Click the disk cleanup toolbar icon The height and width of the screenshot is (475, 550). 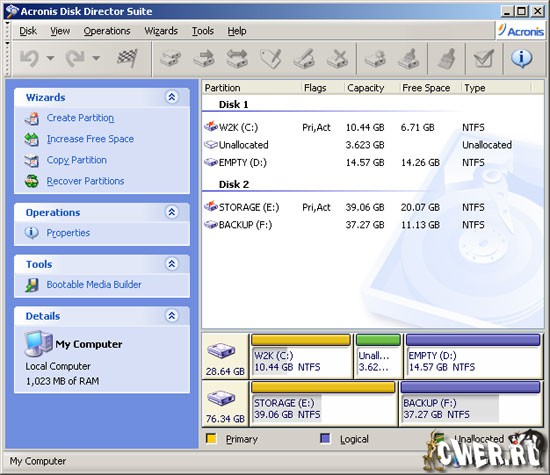409,58
